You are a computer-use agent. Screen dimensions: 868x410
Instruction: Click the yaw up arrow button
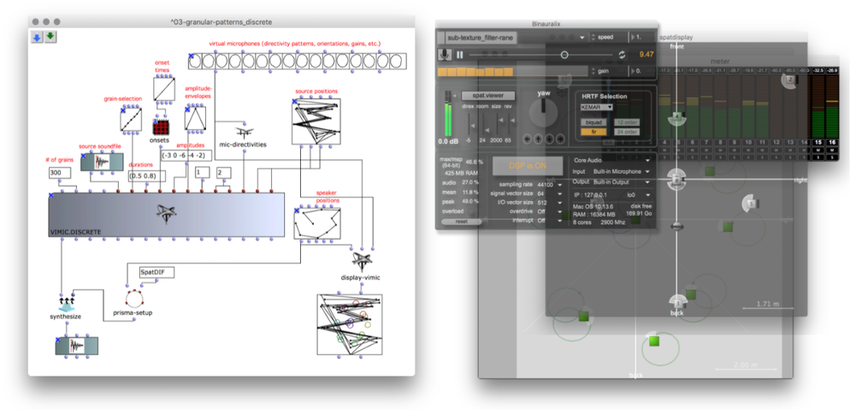(537, 139)
